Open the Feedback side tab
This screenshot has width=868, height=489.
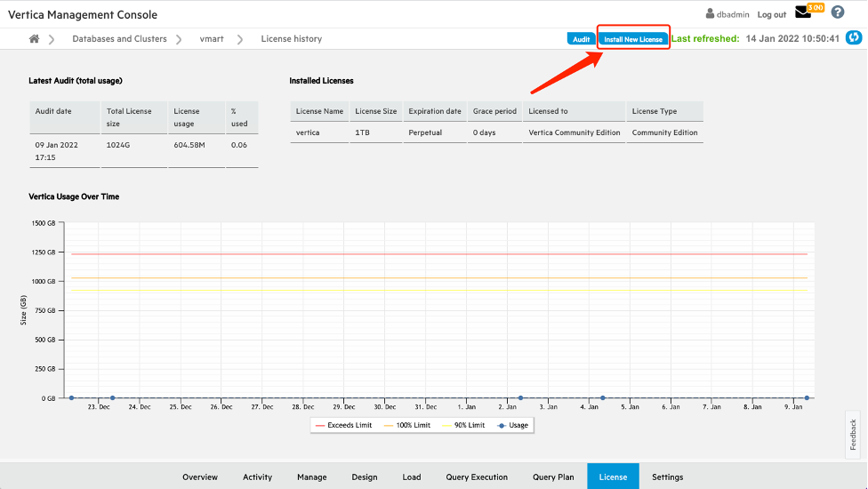[853, 434]
